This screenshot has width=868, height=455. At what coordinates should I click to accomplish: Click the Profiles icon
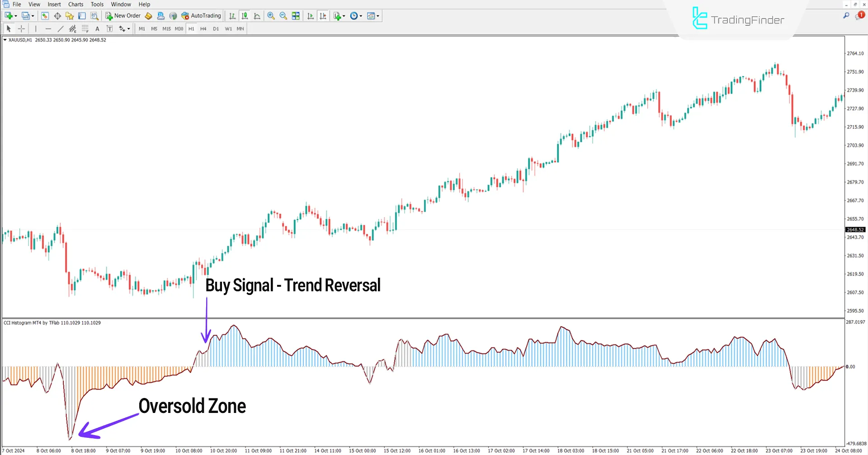(x=26, y=16)
